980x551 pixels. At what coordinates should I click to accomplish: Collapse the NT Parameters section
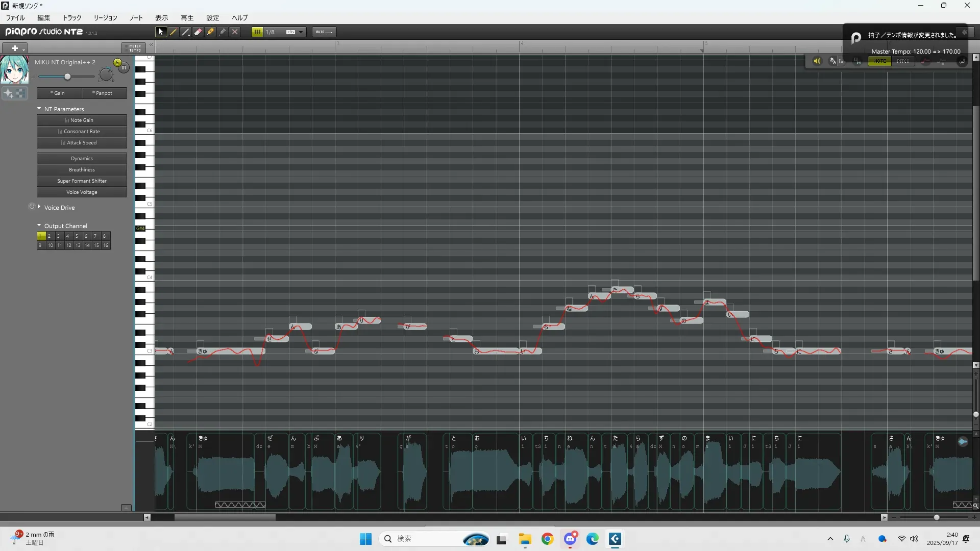tap(39, 109)
